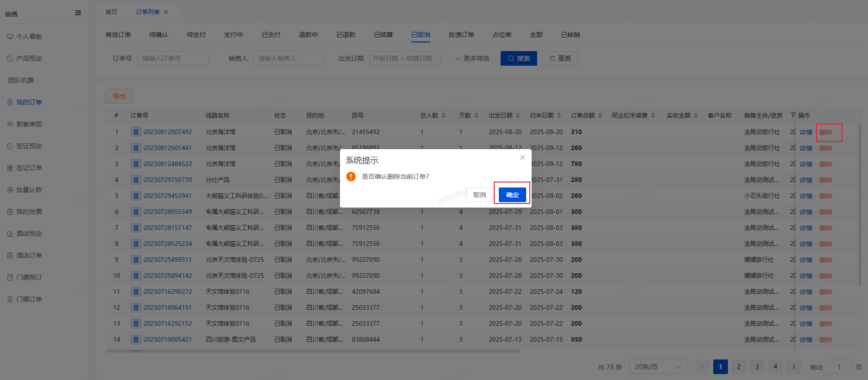Viewport: 868px width, 380px height.
Task: Click the horizontal scrollbar below the table
Action: (313, 351)
